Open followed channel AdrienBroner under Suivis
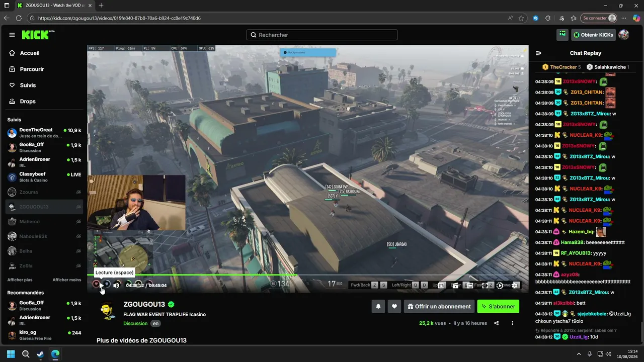Viewport: 644px width, 362px height. [x=44, y=162]
